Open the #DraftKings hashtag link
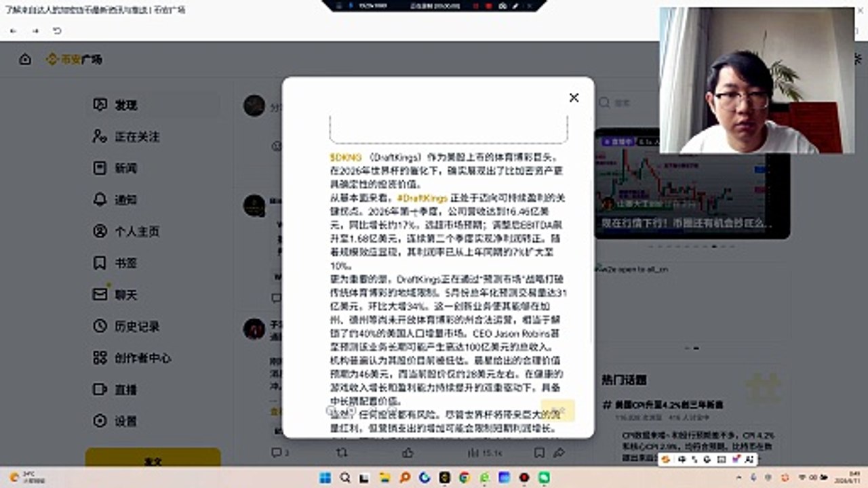 (x=422, y=198)
